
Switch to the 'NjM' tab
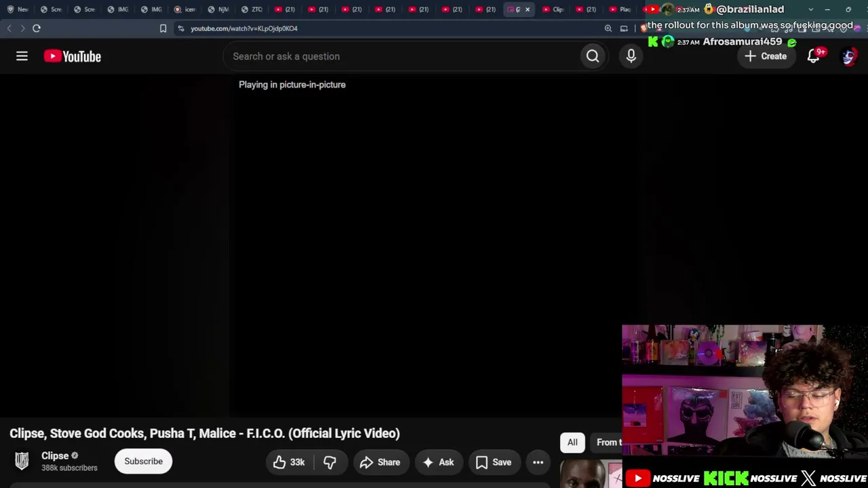(x=218, y=9)
